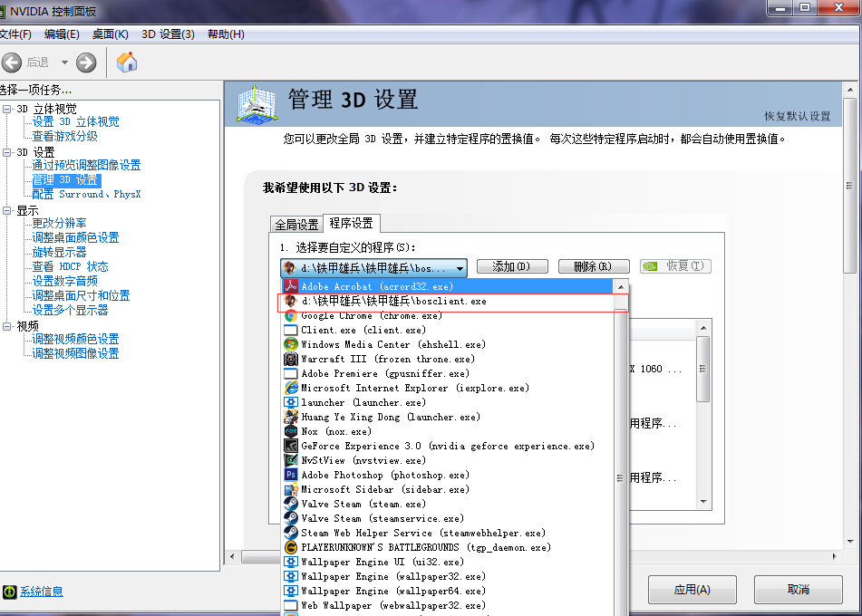The height and width of the screenshot is (616, 862).
Task: Select the Huang Ye Xing Dong icon
Action: point(291,417)
